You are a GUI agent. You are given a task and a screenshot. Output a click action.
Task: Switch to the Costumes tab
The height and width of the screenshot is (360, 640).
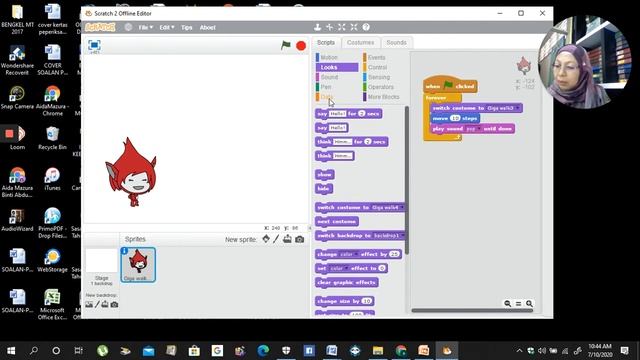[360, 42]
